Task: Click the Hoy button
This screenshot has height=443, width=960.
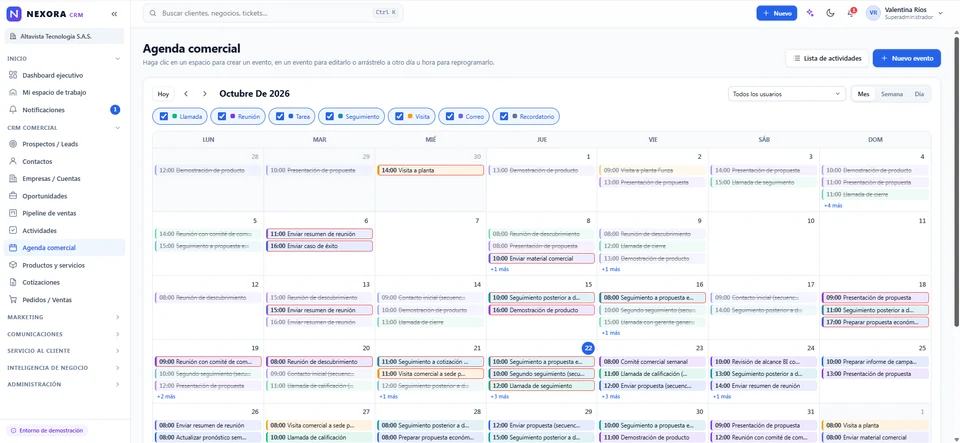Action: [163, 94]
